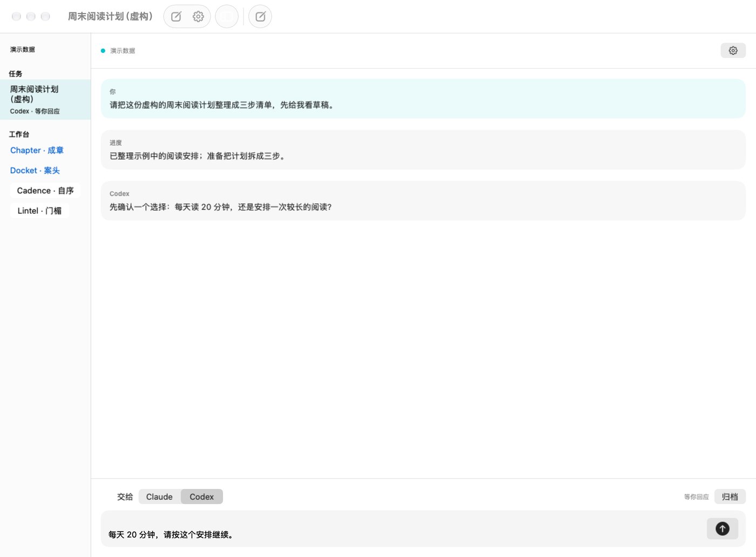Click the 归档 button
The image size is (756, 557).
click(730, 496)
